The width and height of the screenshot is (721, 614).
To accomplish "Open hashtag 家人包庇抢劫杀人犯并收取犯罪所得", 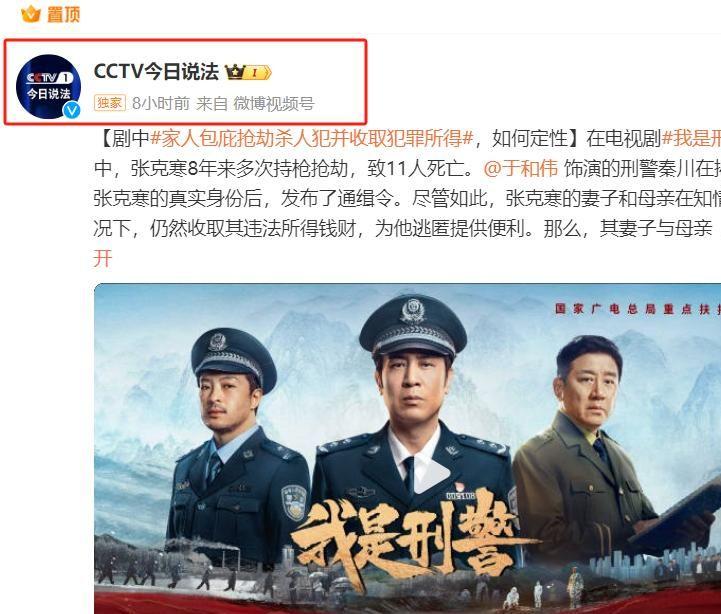I will coord(312,138).
